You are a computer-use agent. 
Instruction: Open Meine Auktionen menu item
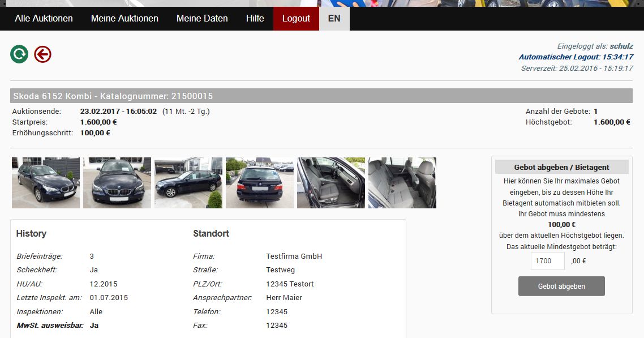pos(124,19)
